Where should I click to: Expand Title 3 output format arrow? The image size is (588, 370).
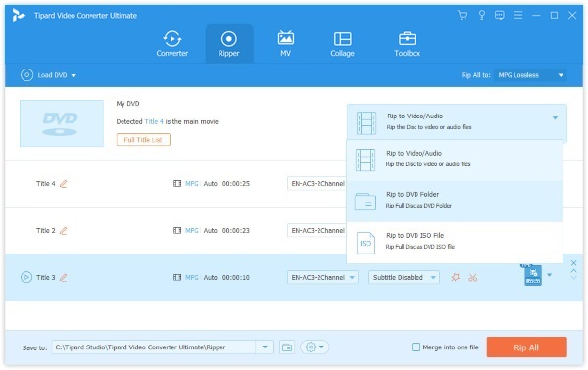tap(550, 275)
